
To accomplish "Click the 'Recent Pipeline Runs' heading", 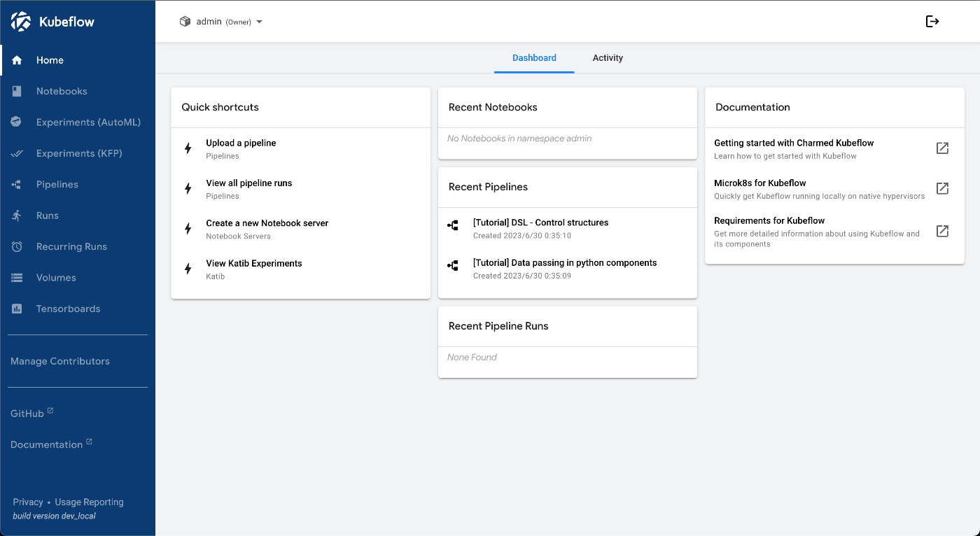I will click(x=498, y=326).
